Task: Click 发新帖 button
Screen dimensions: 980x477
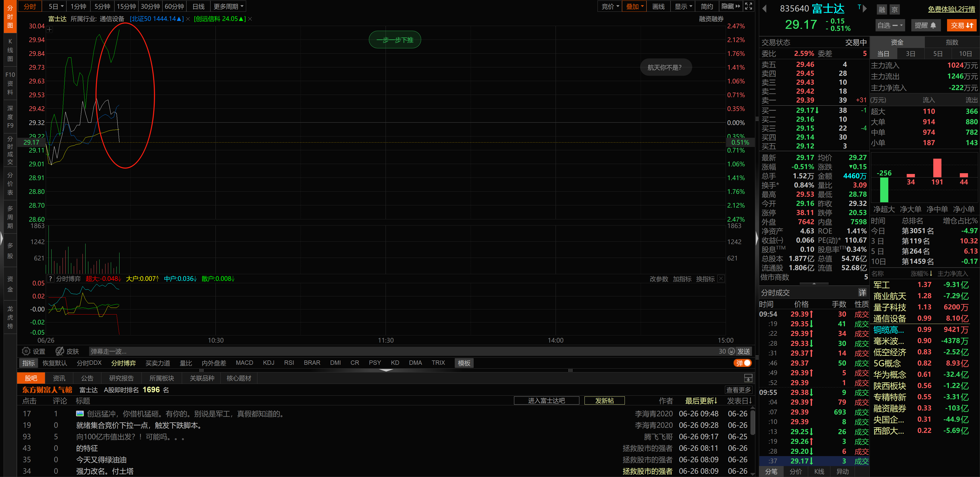Action: (x=604, y=401)
